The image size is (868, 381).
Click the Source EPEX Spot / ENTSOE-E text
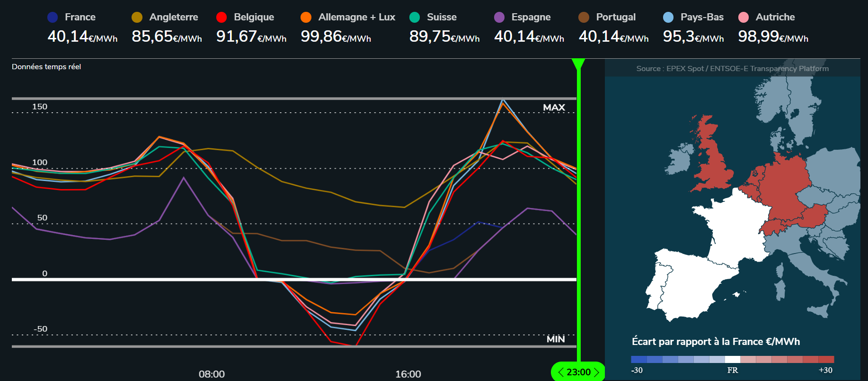732,69
